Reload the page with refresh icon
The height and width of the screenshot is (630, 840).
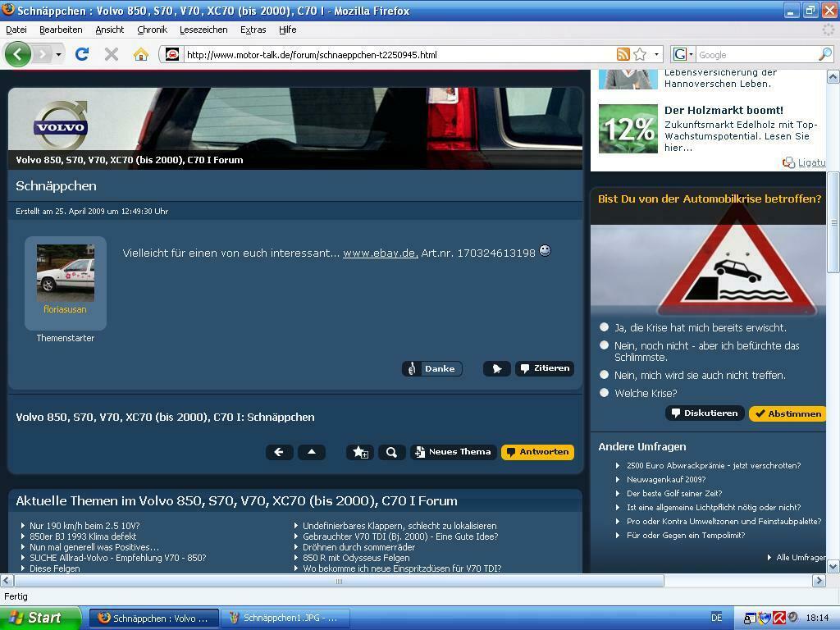(82, 54)
